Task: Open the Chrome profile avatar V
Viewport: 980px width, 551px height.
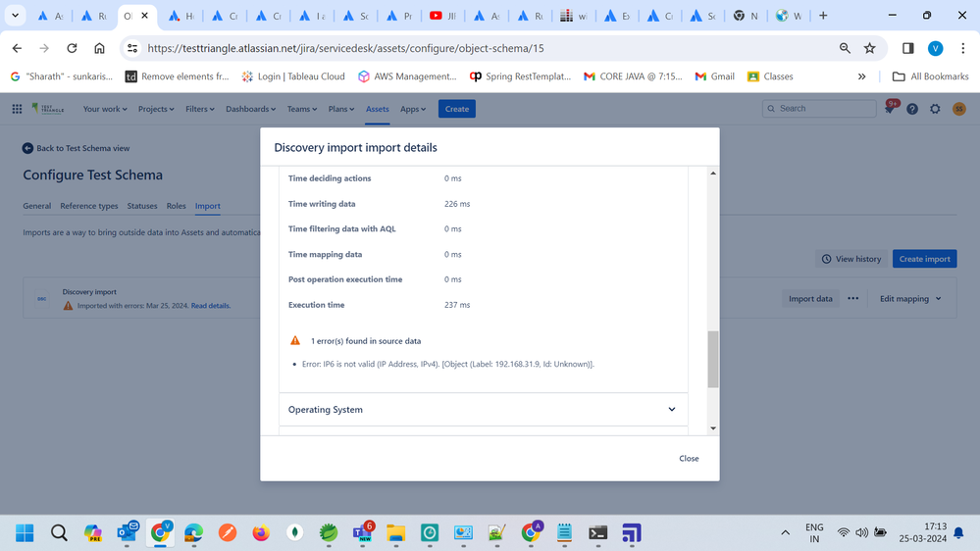Action: (x=936, y=48)
